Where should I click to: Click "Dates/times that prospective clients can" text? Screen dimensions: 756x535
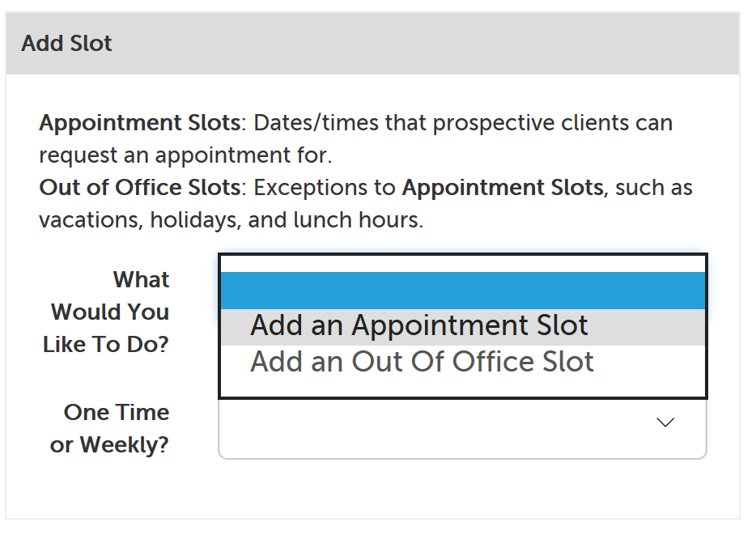[464, 124]
